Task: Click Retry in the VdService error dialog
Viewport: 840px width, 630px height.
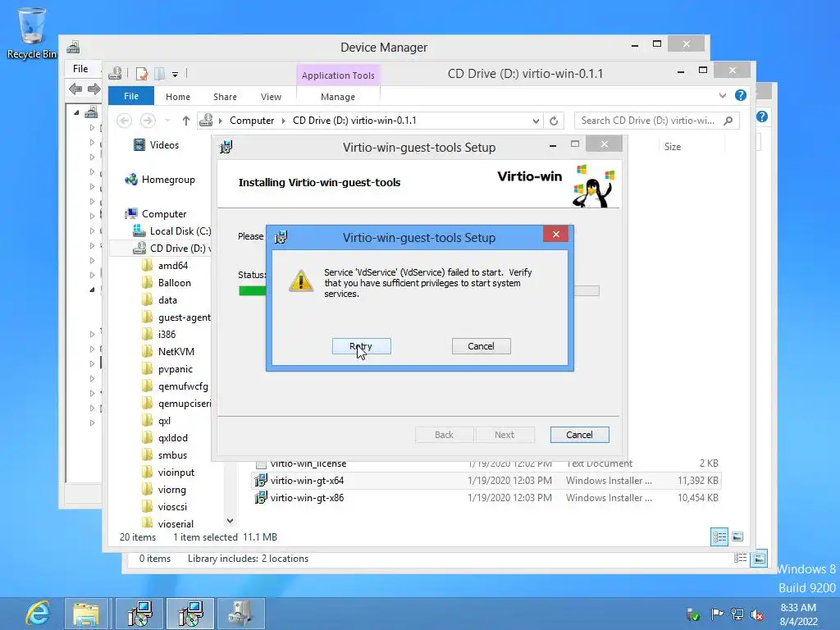Action: click(362, 346)
